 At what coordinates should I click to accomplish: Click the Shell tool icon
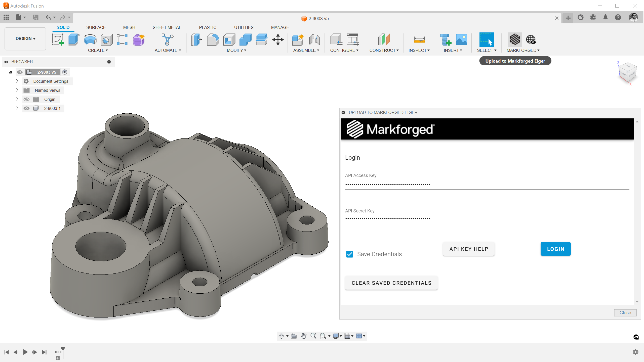pyautogui.click(x=229, y=40)
